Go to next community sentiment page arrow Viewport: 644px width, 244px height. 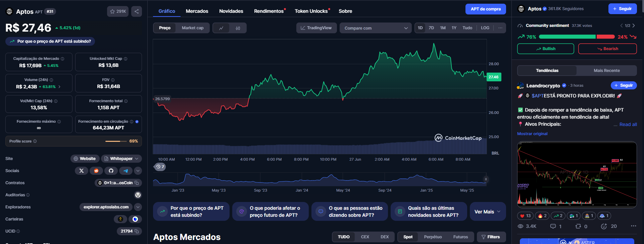634,26
